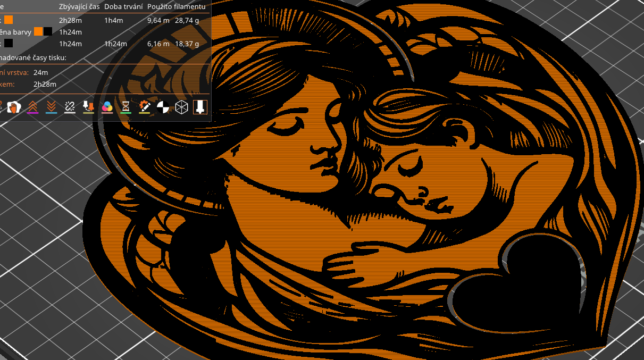Click the question mark icon at screen edge
Screen dimensions: 644x360
(x=1, y=104)
